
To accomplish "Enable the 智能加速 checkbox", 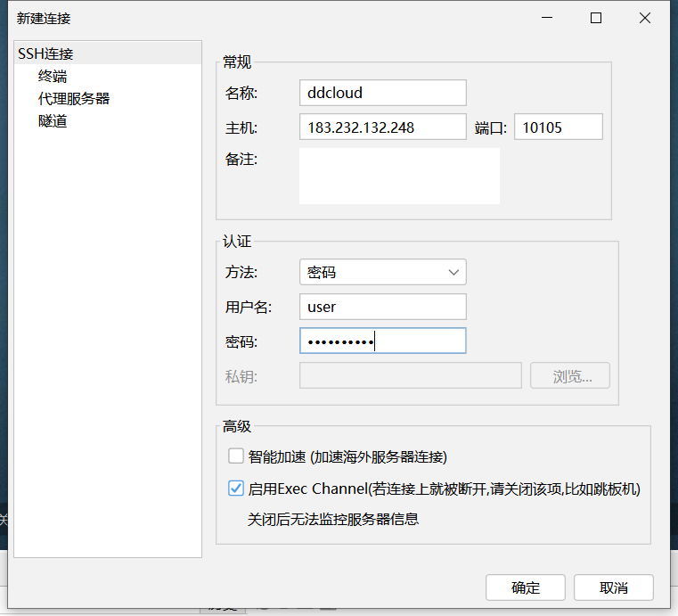I will [236, 456].
